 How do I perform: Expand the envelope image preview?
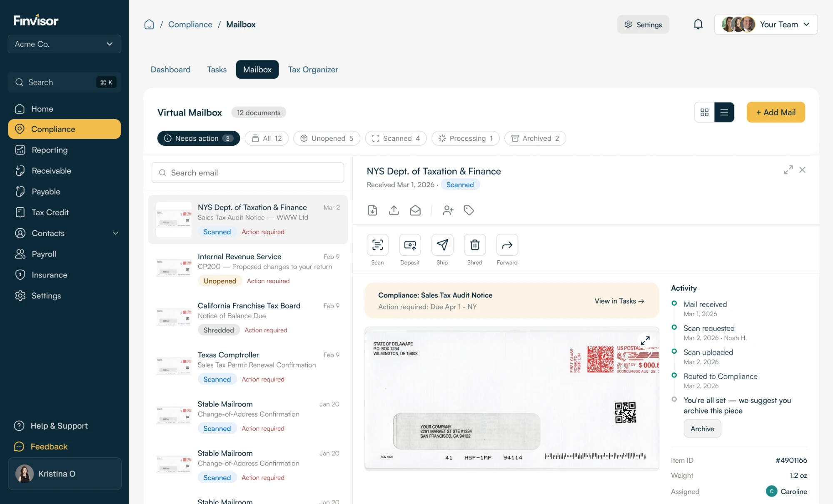(645, 341)
